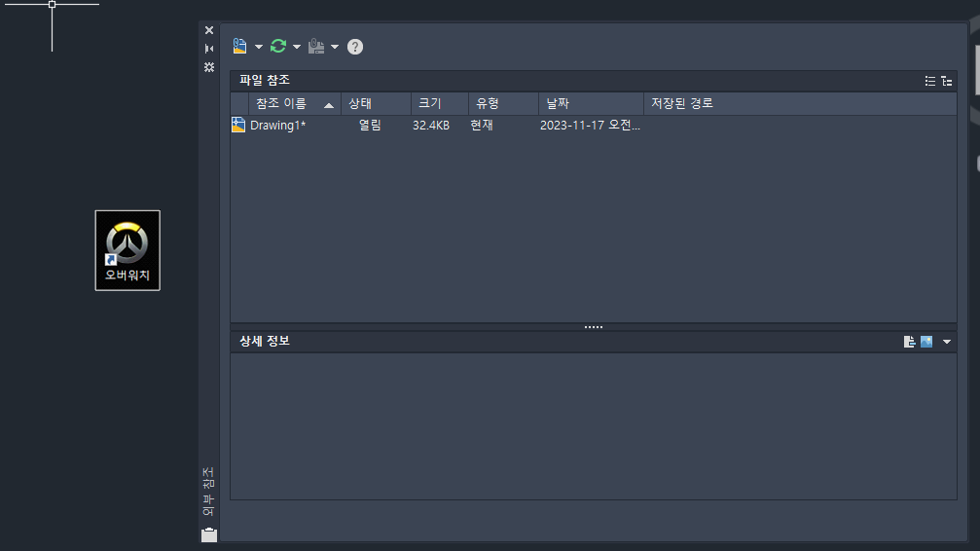This screenshot has height=551, width=980.
Task: Click the 32.4KB size cell
Action: (x=431, y=125)
